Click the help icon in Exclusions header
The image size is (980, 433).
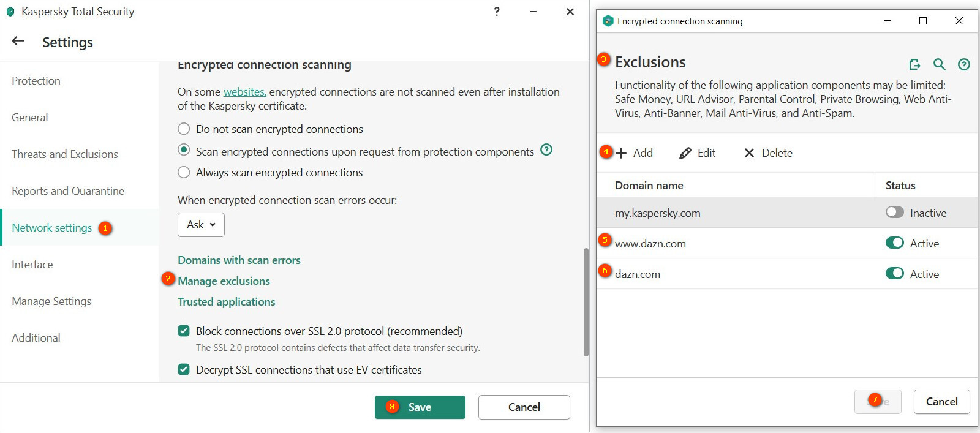[963, 64]
